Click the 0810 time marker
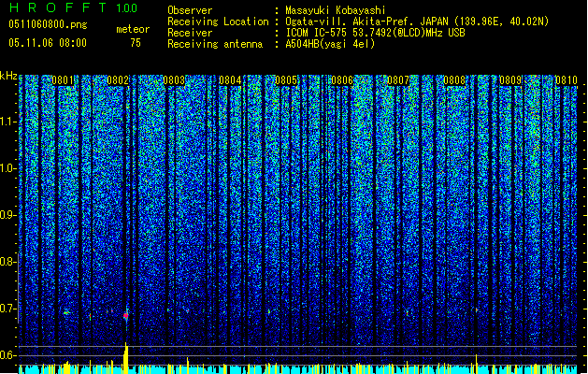 pyautogui.click(x=566, y=80)
